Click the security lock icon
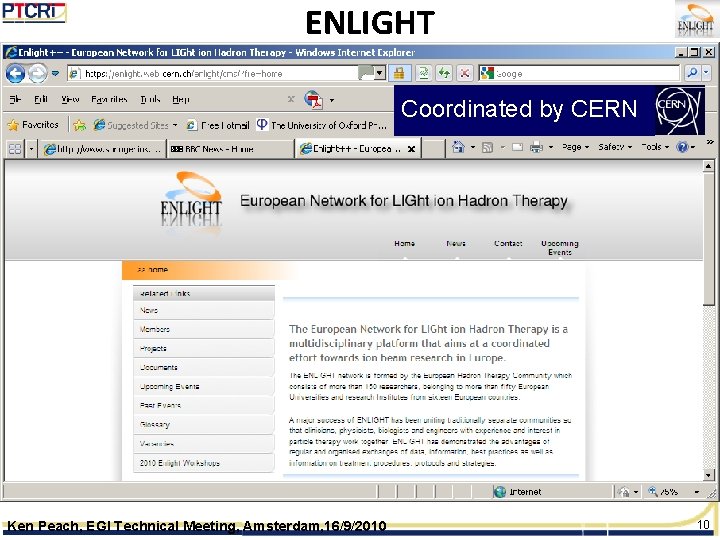This screenshot has width=720, height=540. 399,73
